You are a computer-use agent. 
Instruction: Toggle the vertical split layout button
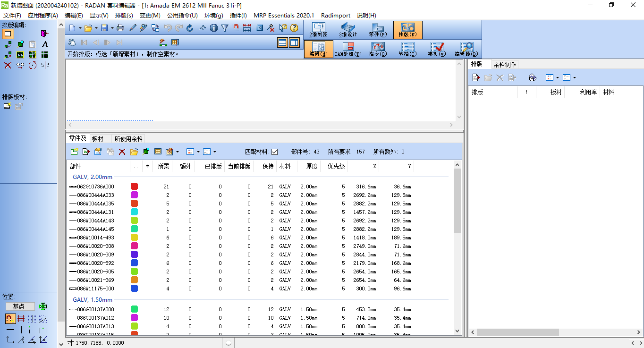point(294,42)
